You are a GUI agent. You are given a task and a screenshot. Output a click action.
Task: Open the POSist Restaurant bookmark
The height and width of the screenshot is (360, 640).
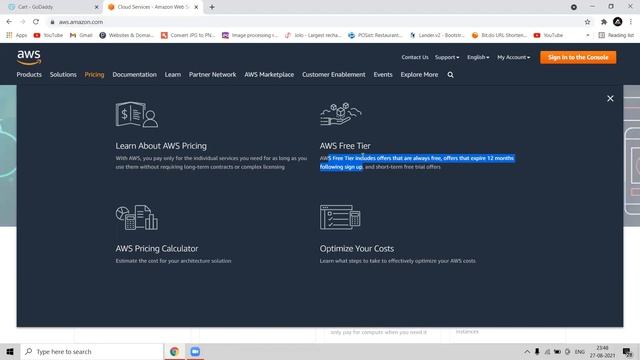pos(375,35)
